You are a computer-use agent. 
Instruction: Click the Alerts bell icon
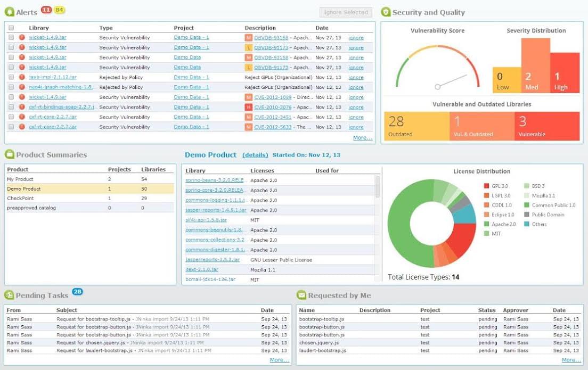click(10, 12)
